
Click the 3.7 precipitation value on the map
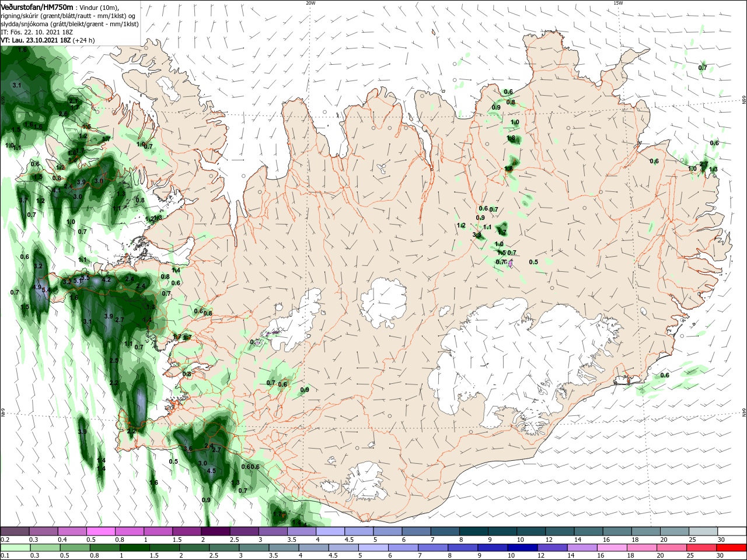[x=24, y=199]
